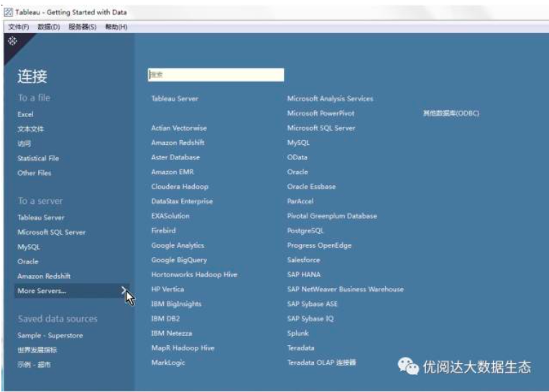This screenshot has height=392, width=549.
Task: Open the 数据(D) menu
Action: (49, 27)
